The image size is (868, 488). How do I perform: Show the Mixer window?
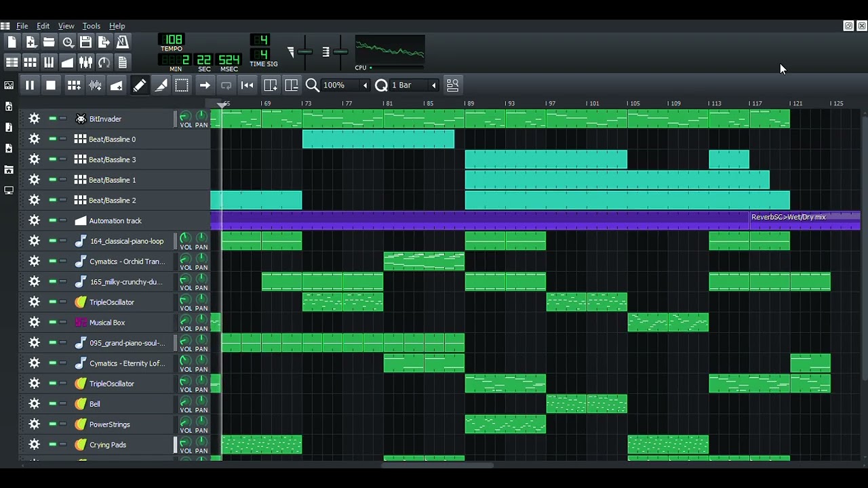pos(85,62)
